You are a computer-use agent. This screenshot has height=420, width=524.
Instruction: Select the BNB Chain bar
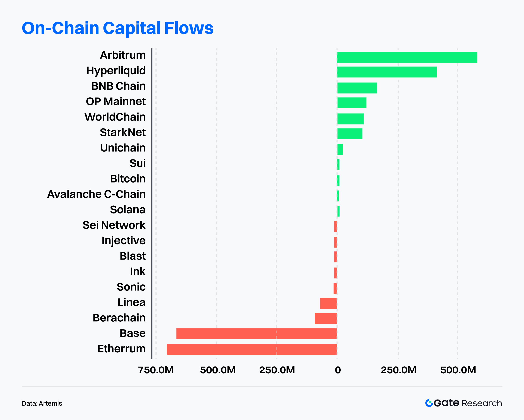357,88
